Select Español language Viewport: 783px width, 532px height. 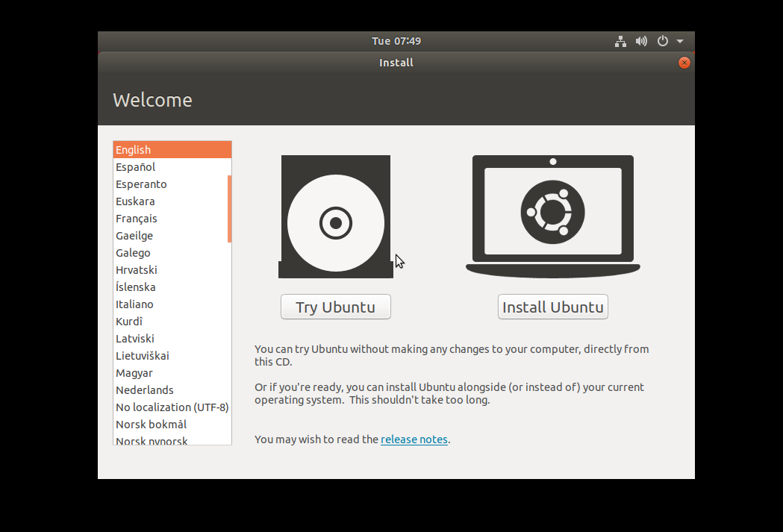click(x=171, y=166)
